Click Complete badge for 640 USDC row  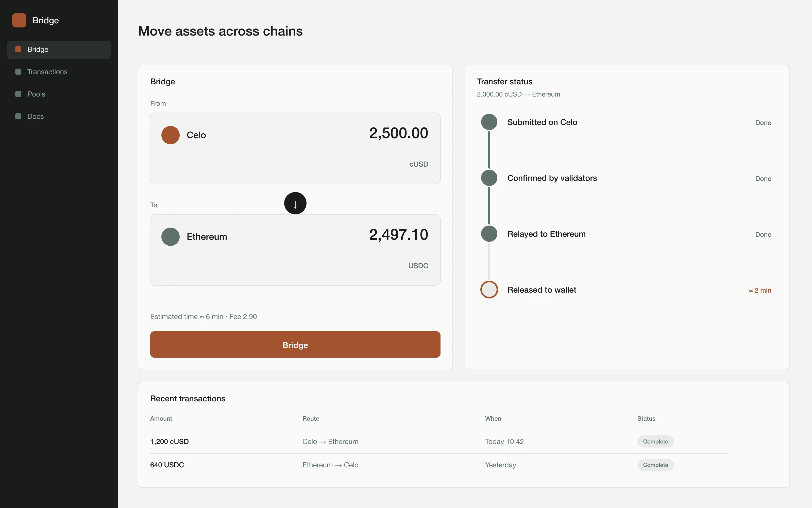click(656, 465)
